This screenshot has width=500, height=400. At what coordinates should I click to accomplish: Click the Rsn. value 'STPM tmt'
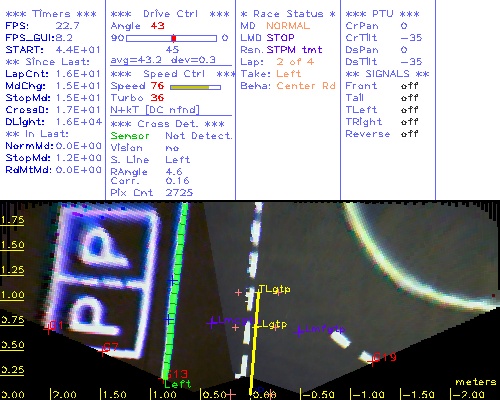pyautogui.click(x=294, y=50)
